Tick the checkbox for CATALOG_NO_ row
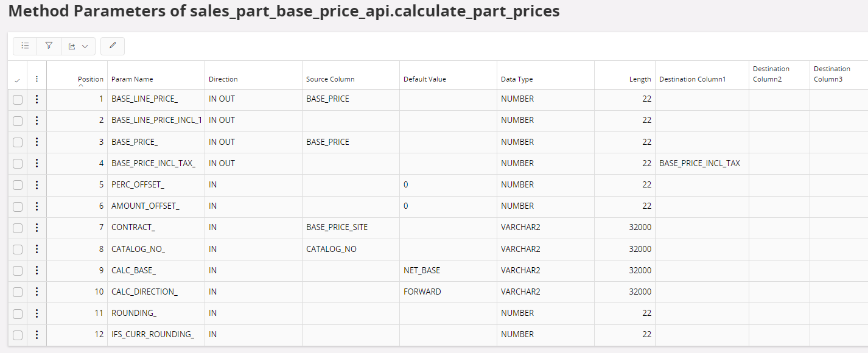 point(18,250)
